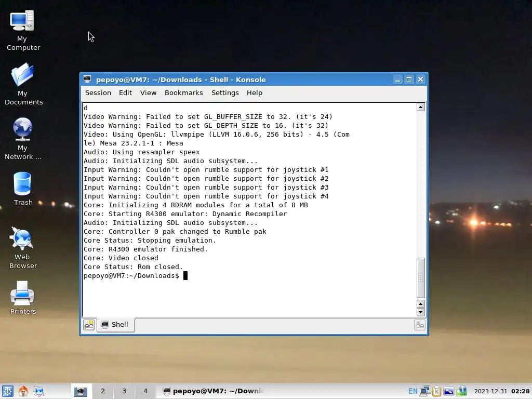Maximize the Konsole window
Viewport: 532px width, 399px height.
click(409, 79)
